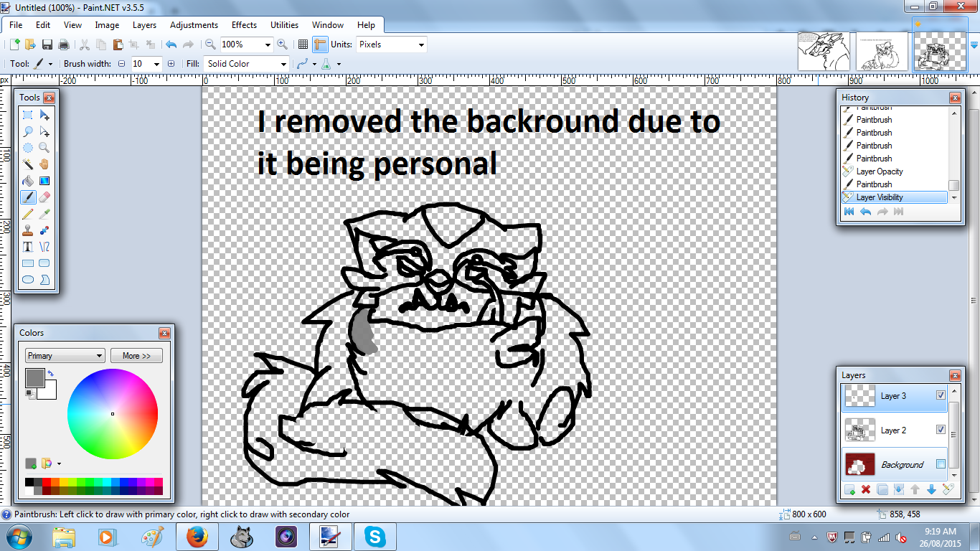Select the Move Selected Pixels tool
This screenshot has height=551, width=980.
(44, 115)
